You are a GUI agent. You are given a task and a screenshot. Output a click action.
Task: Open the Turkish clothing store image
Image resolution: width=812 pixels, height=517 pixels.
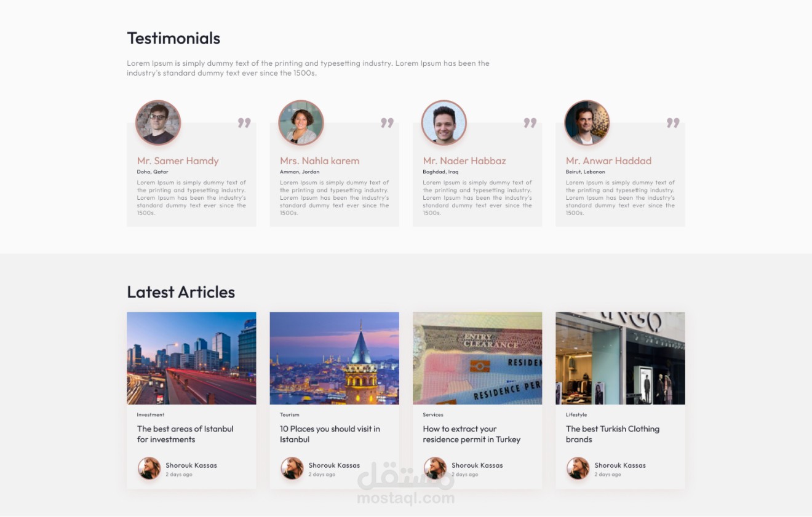coord(619,358)
